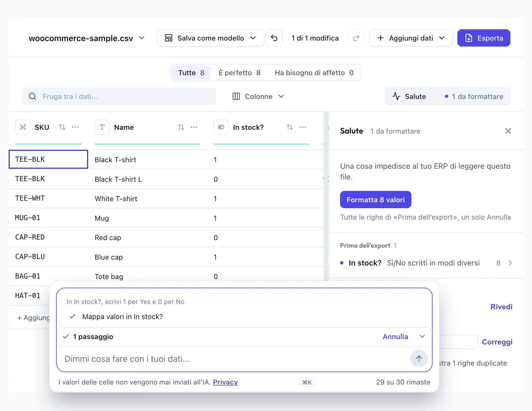Open Name column options menu
The width and height of the screenshot is (532, 411).
(x=194, y=127)
